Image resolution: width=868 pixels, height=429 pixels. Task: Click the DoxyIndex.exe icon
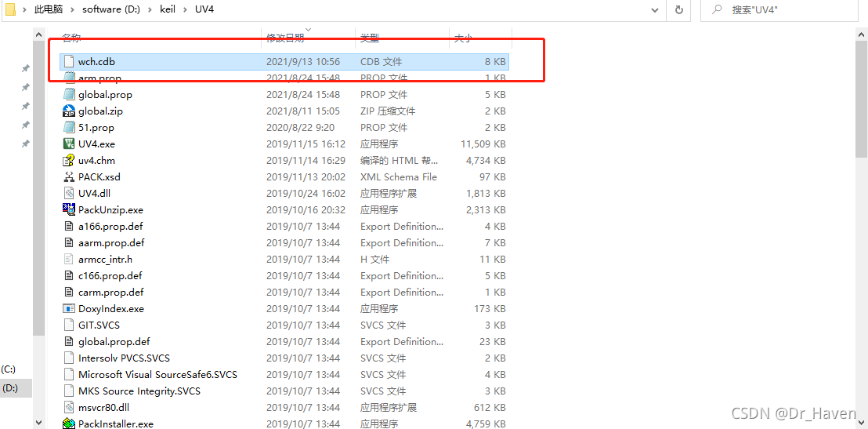point(69,309)
